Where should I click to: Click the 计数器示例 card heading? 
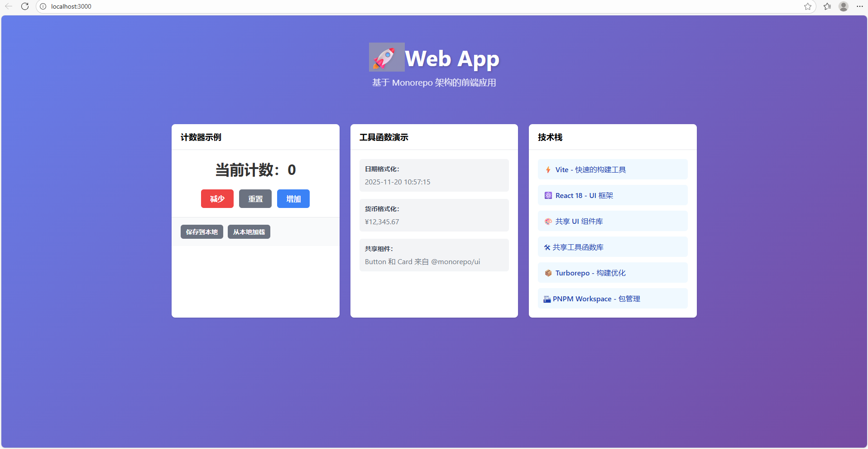pos(201,137)
